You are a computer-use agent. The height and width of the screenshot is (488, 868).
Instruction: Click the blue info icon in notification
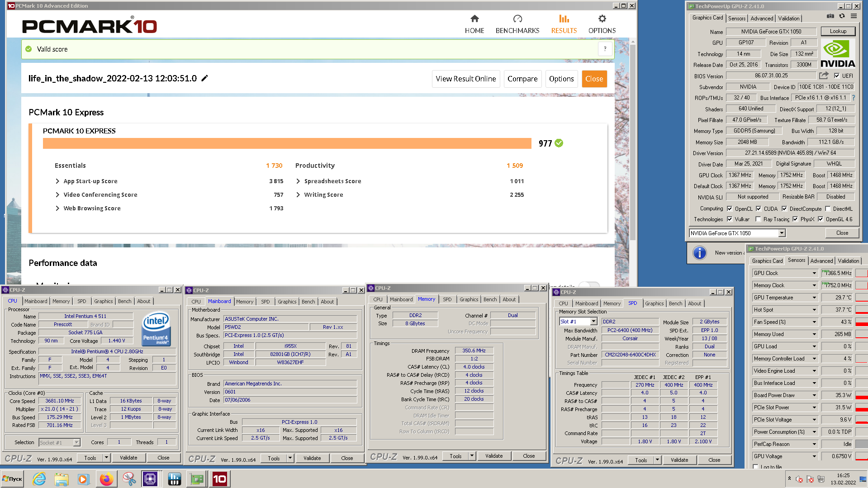(699, 253)
